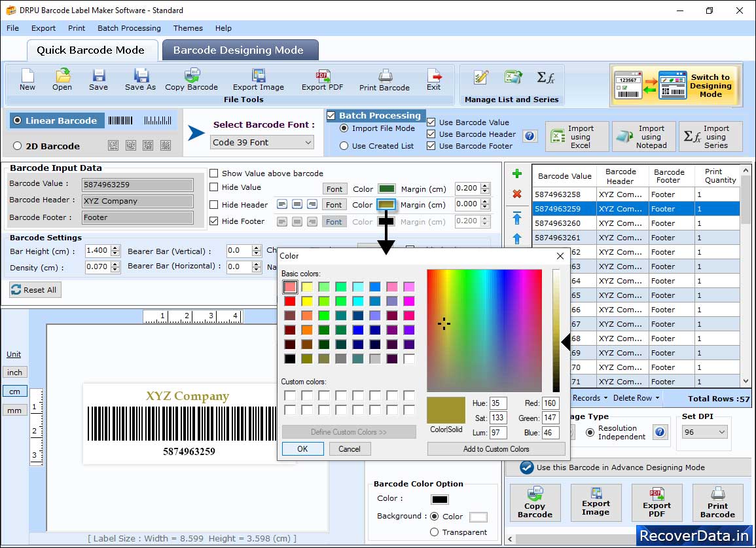Click the New file icon
The image size is (756, 548).
27,80
